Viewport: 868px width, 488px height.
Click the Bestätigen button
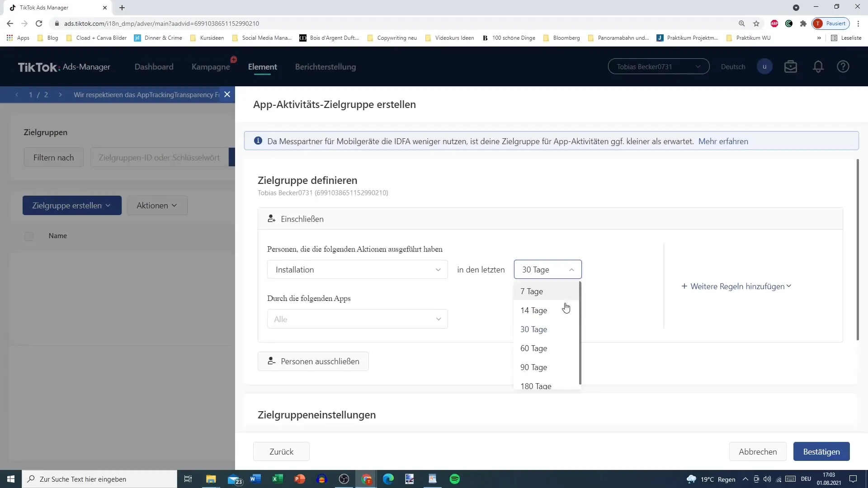pos(821,451)
